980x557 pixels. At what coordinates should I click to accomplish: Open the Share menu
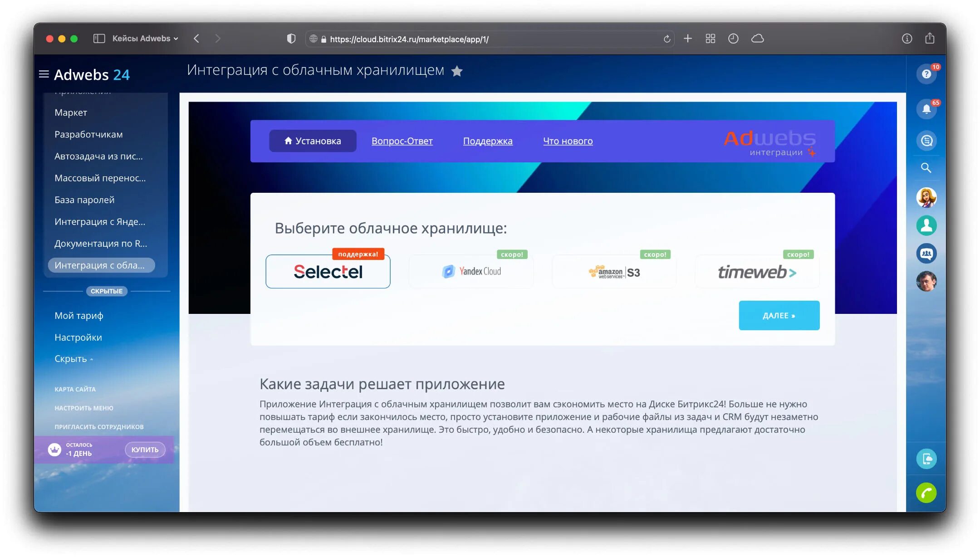[930, 38]
